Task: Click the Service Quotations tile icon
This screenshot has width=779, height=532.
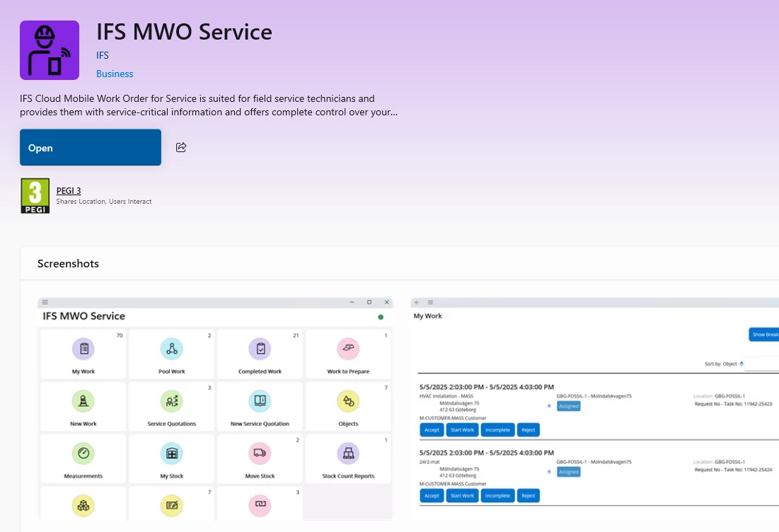Action: 172,401
